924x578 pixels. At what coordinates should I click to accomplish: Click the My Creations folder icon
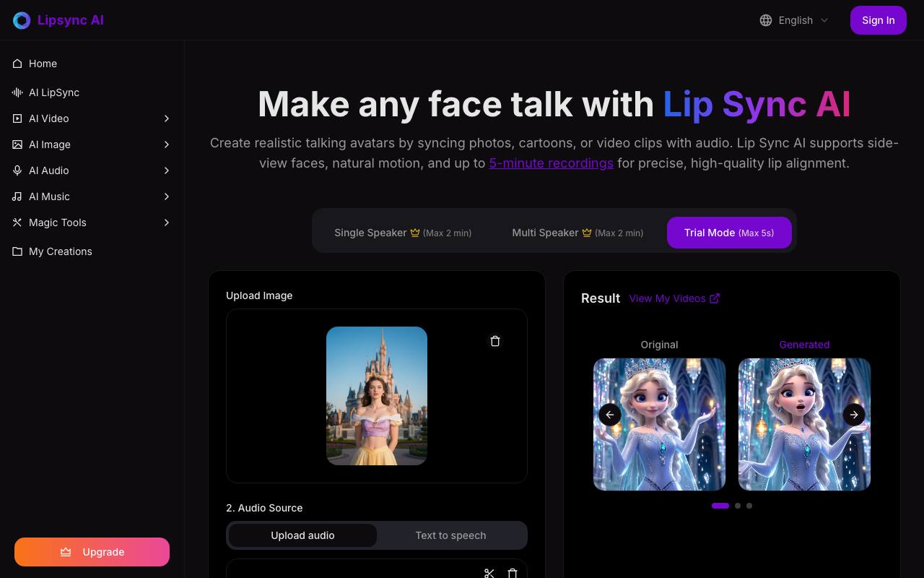tap(17, 251)
